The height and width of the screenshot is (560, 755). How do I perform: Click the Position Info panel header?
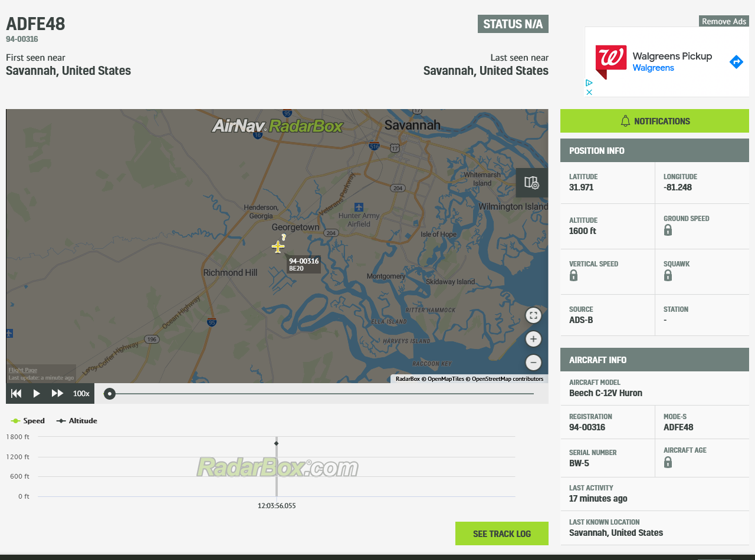coord(655,150)
